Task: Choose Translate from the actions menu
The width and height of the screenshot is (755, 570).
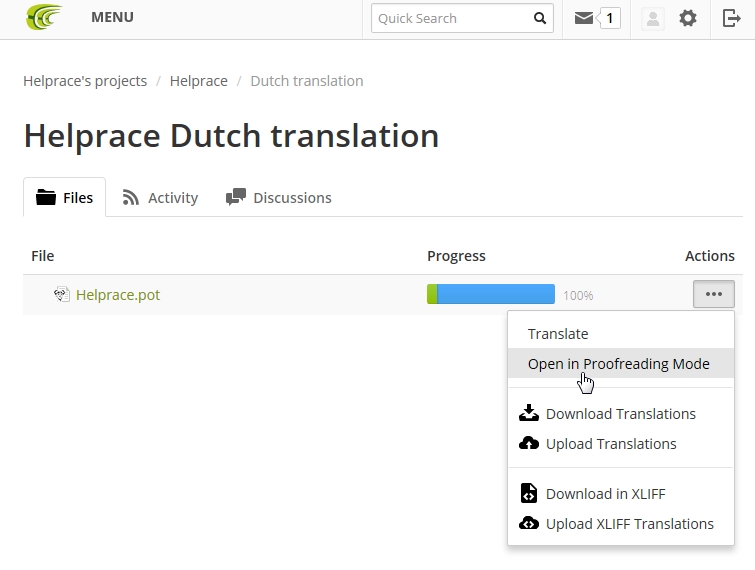Action: (558, 334)
